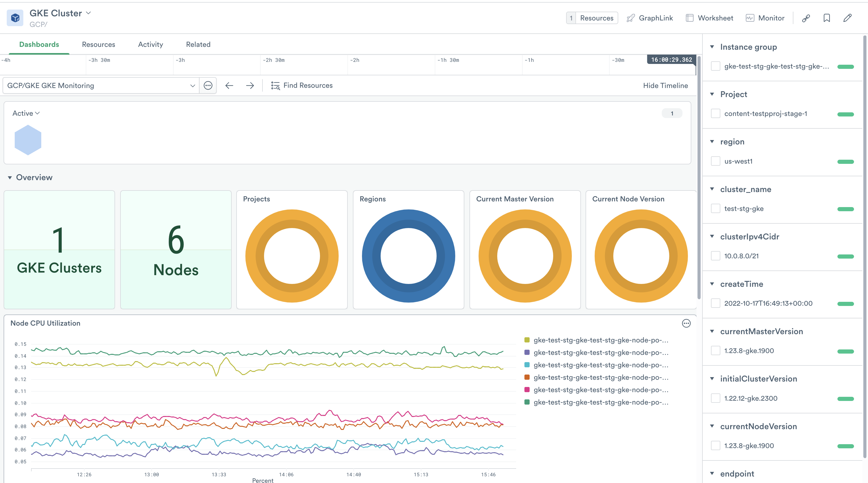This screenshot has height=483, width=868.
Task: Open the Monitor icon
Action: pyautogui.click(x=750, y=18)
